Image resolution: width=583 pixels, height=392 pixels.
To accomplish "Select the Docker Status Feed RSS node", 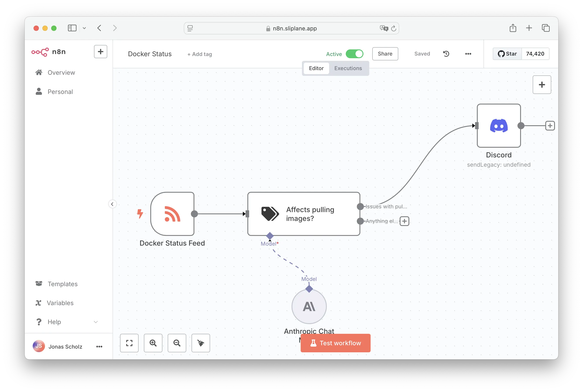I will (x=172, y=214).
